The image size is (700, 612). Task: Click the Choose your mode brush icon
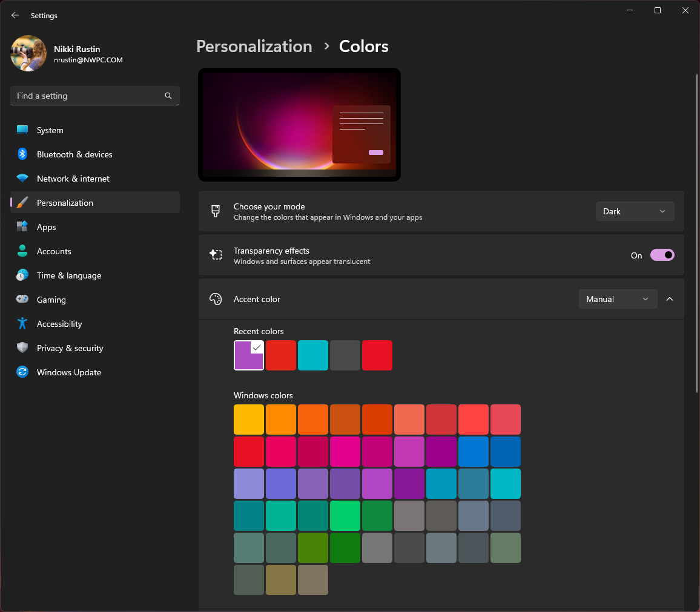point(216,211)
